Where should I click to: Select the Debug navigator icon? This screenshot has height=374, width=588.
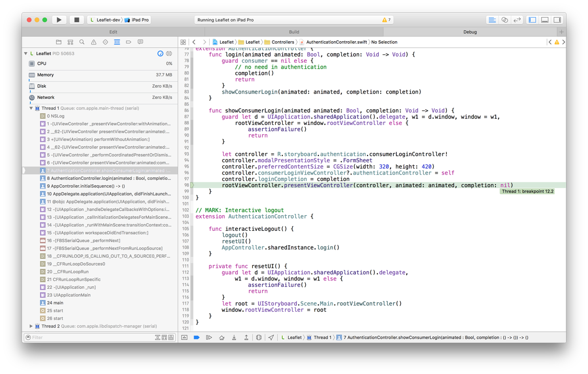(x=117, y=42)
